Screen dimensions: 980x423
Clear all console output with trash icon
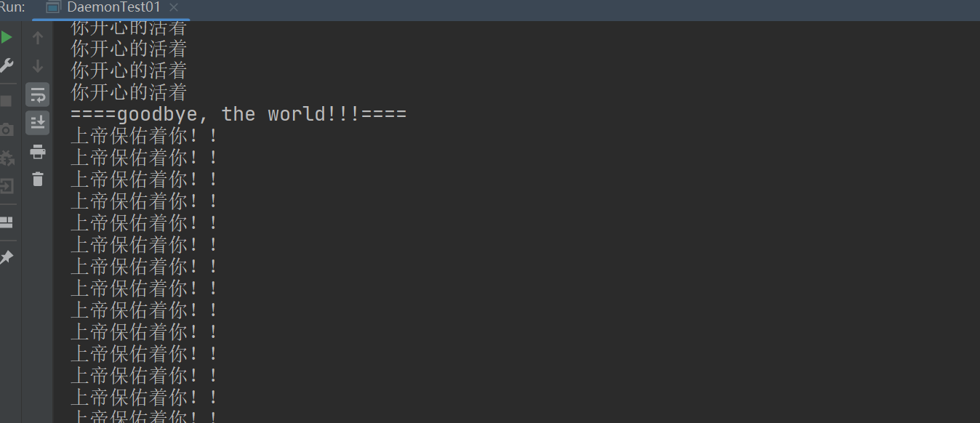point(38,179)
